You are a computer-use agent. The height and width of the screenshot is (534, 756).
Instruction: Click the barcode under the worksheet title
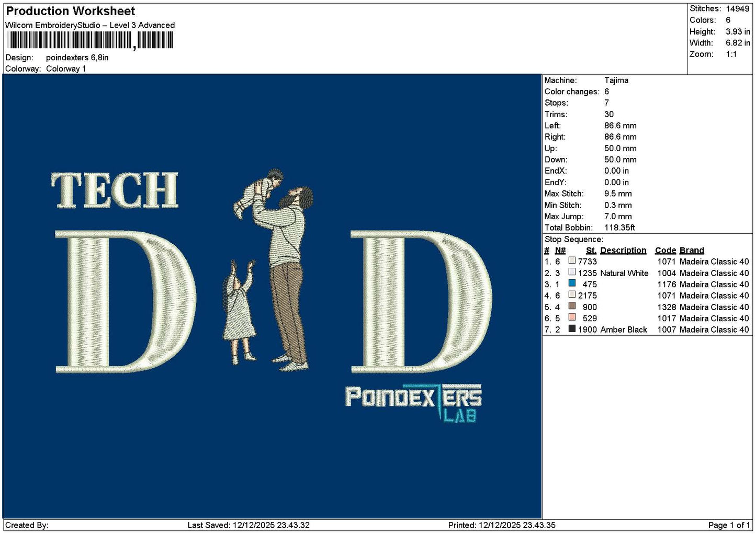pyautogui.click(x=90, y=40)
